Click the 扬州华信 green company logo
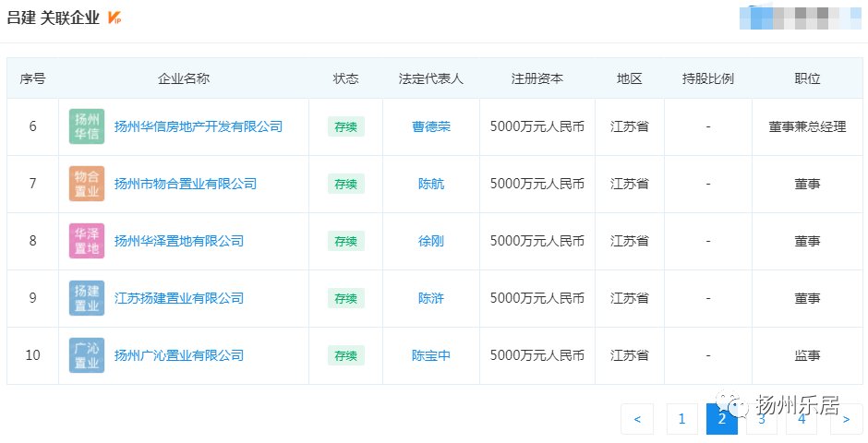This screenshot has width=868, height=443. (87, 126)
